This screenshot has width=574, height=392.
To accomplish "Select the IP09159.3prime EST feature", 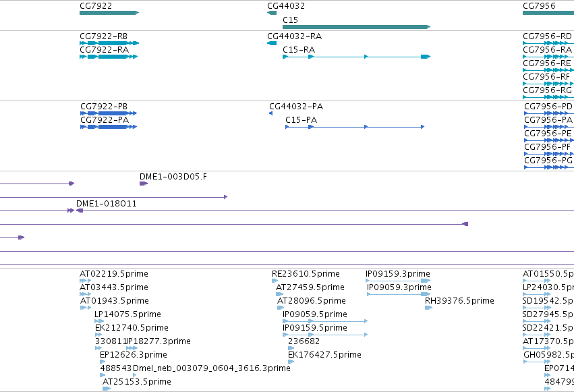I will pos(398,281).
